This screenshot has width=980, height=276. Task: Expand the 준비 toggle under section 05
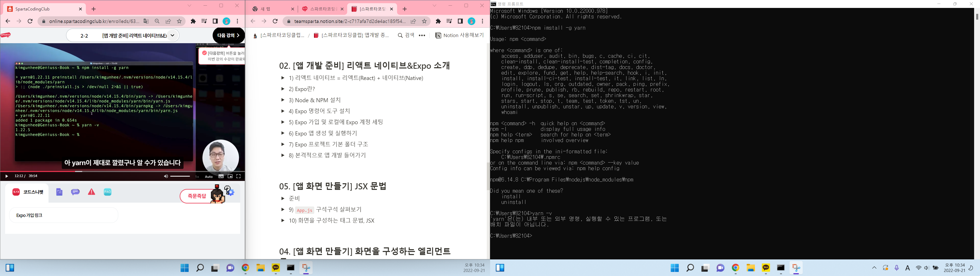click(x=283, y=199)
